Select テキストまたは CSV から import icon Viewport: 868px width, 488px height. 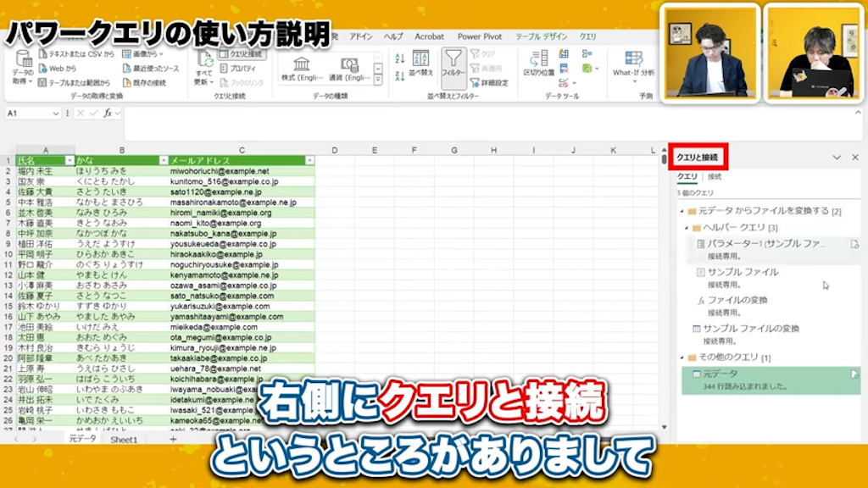[x=43, y=53]
